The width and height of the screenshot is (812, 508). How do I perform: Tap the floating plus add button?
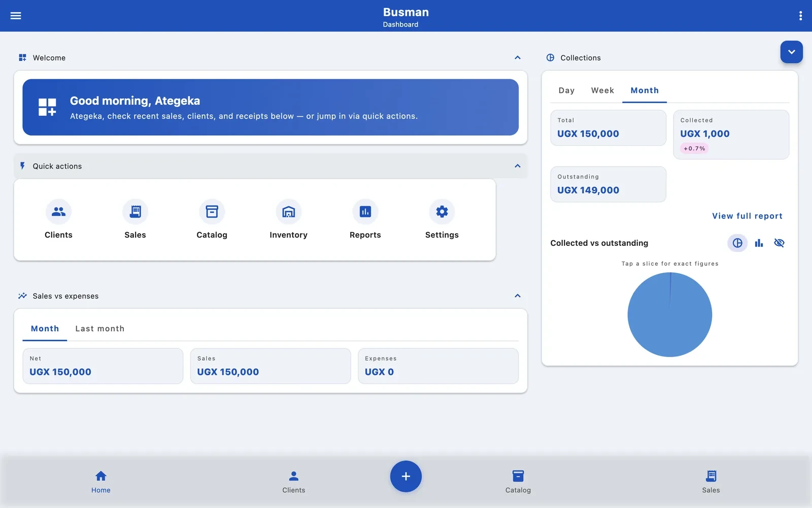coord(405,477)
